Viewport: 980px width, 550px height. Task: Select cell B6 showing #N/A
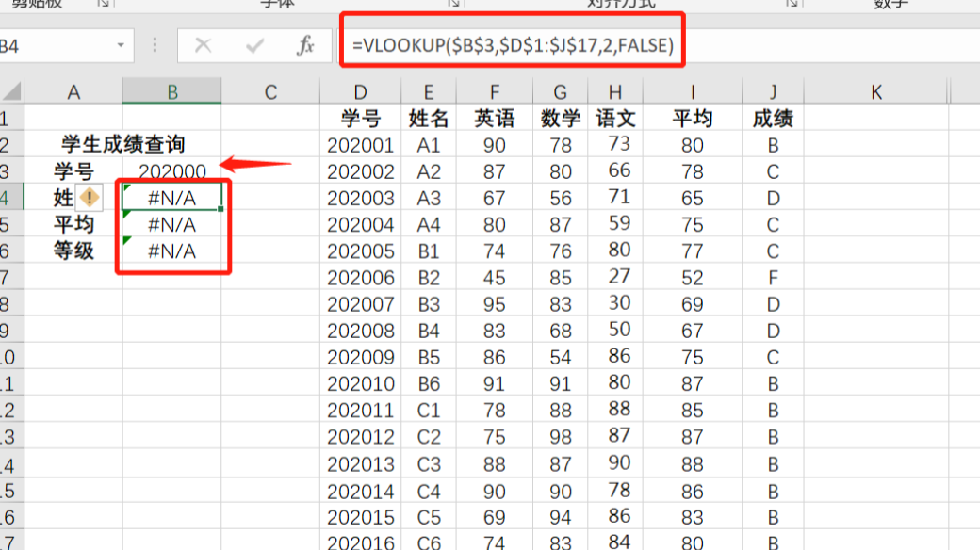pyautogui.click(x=171, y=251)
